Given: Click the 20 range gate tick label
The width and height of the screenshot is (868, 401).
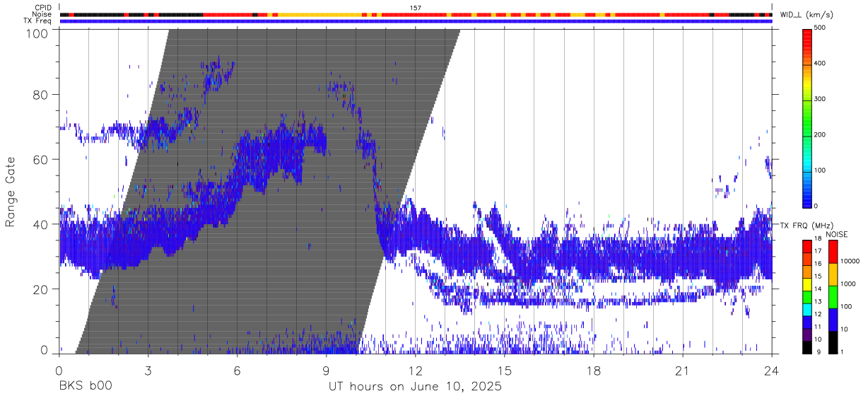Looking at the screenshot, I should (x=40, y=289).
